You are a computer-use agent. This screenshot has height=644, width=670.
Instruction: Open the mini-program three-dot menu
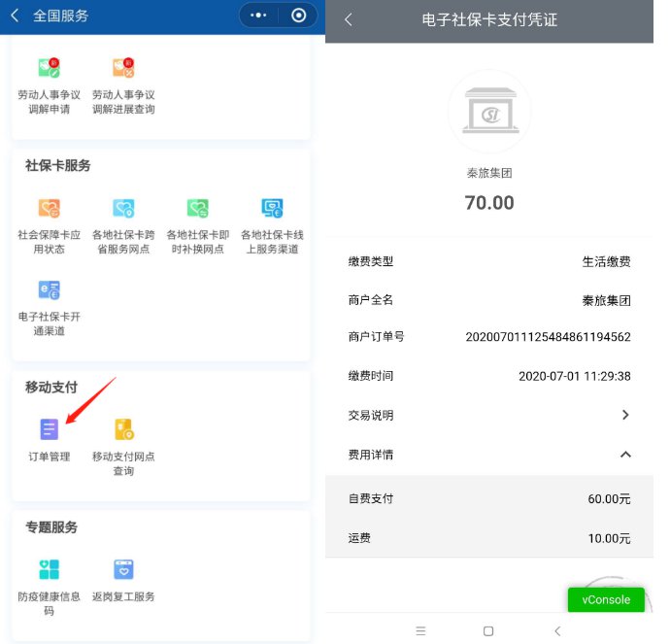coord(258,16)
